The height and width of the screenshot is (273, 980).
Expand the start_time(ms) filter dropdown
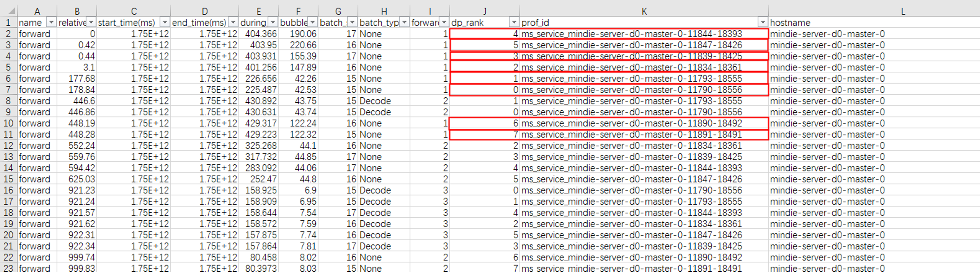coord(165,22)
